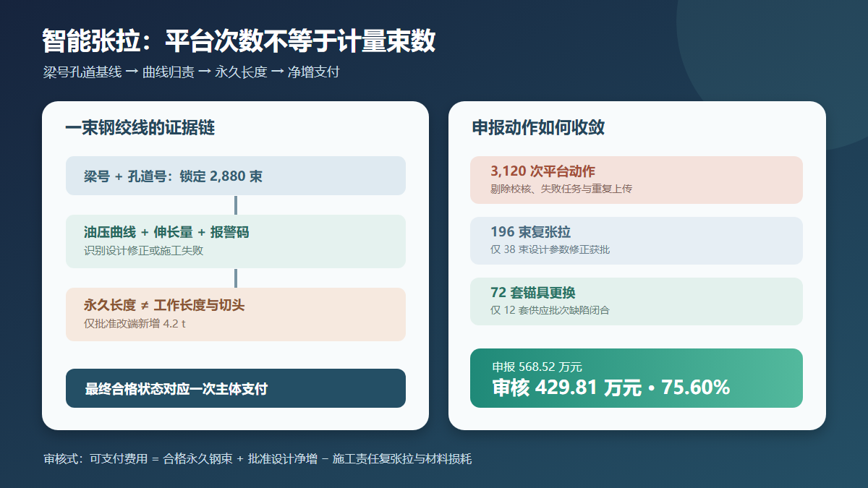Screen dimensions: 868x488
Task: Select the caption 识别设计修正或施工失败
Action: 143,251
